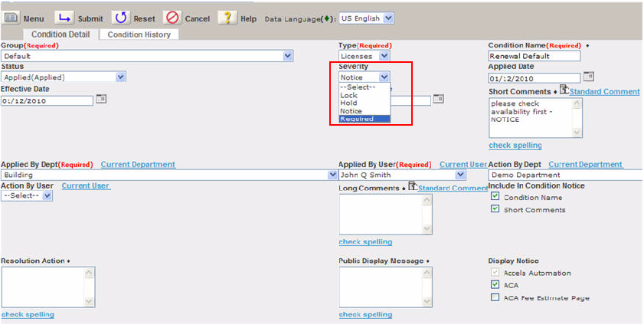Open the Data Language US English dropdown

point(387,18)
